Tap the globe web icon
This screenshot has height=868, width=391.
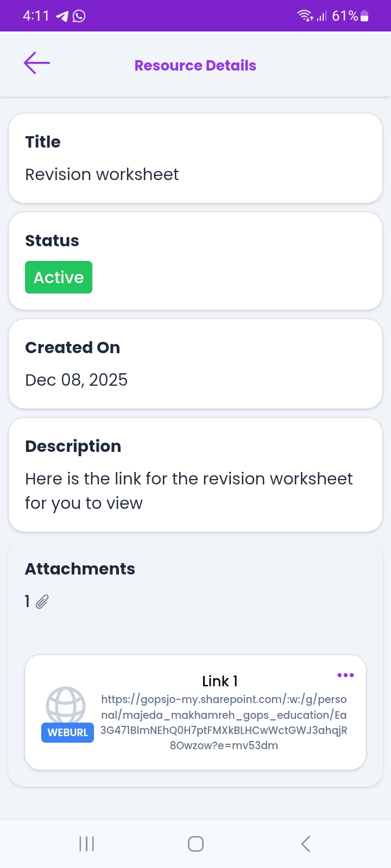point(66,706)
